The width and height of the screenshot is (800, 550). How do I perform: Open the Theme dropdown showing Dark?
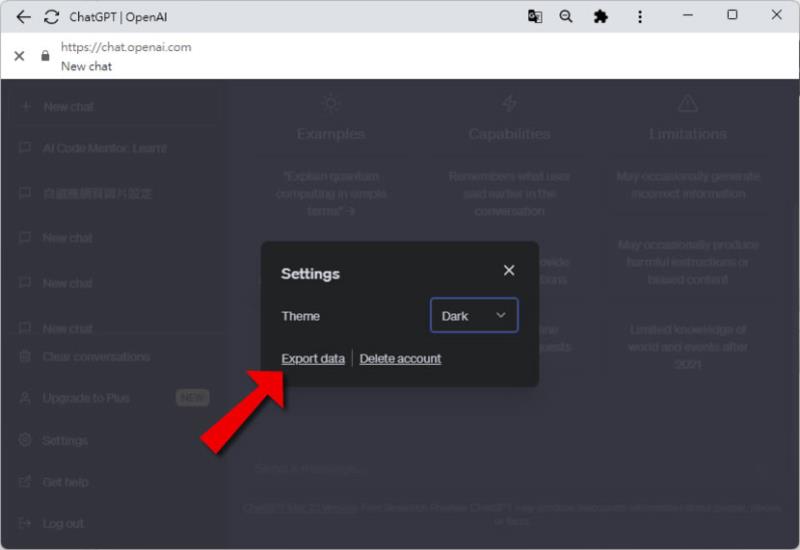474,315
